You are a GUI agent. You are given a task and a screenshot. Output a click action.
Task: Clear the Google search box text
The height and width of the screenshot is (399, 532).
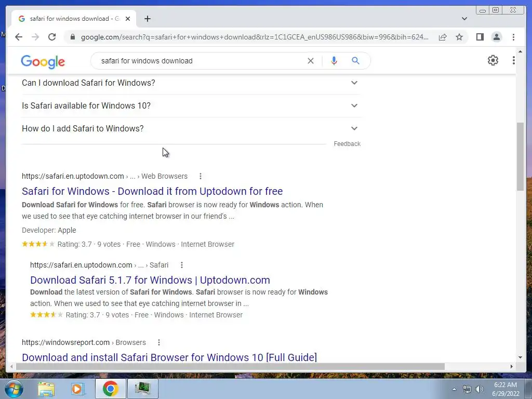(x=311, y=61)
